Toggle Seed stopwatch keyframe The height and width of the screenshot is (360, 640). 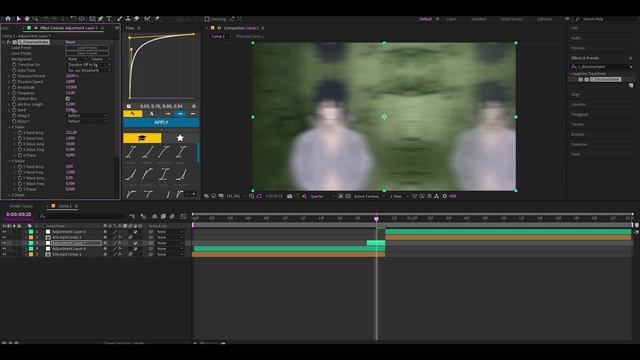[14, 110]
